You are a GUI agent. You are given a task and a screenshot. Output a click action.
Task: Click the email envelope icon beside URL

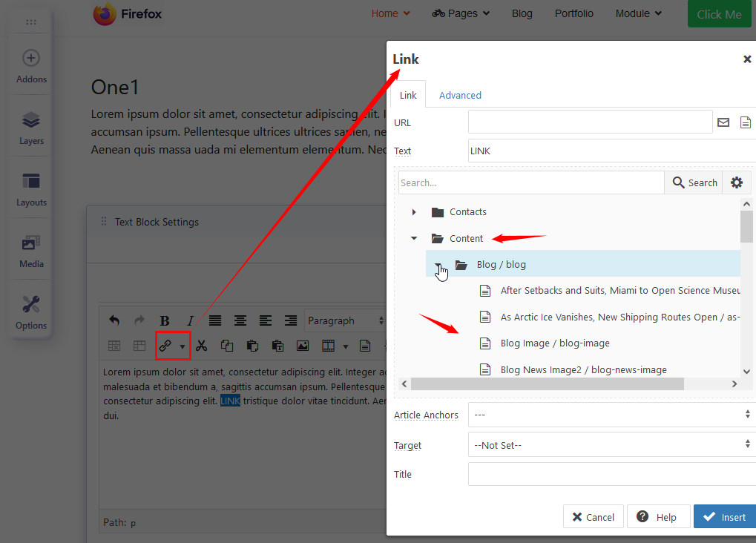coord(723,122)
